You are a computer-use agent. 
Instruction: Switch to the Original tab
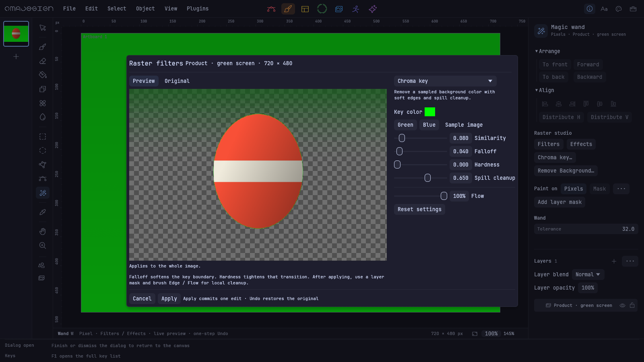[177, 81]
